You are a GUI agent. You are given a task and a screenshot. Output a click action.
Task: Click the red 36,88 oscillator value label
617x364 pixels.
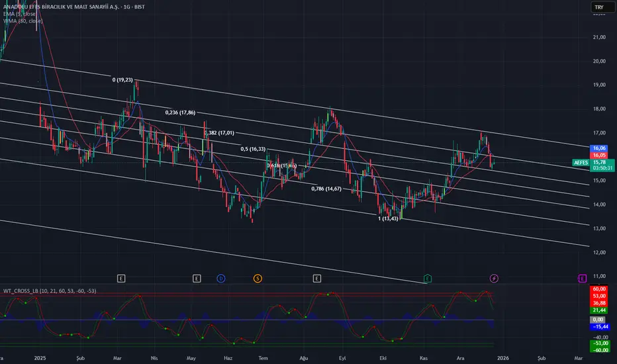click(x=599, y=303)
